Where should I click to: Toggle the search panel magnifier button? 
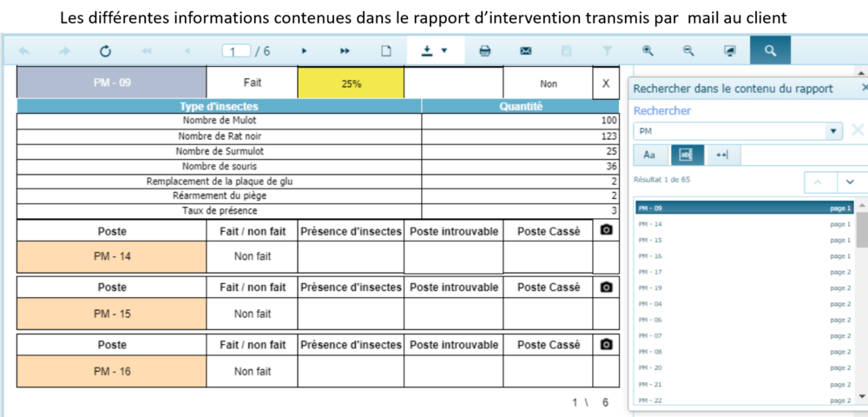tap(770, 50)
